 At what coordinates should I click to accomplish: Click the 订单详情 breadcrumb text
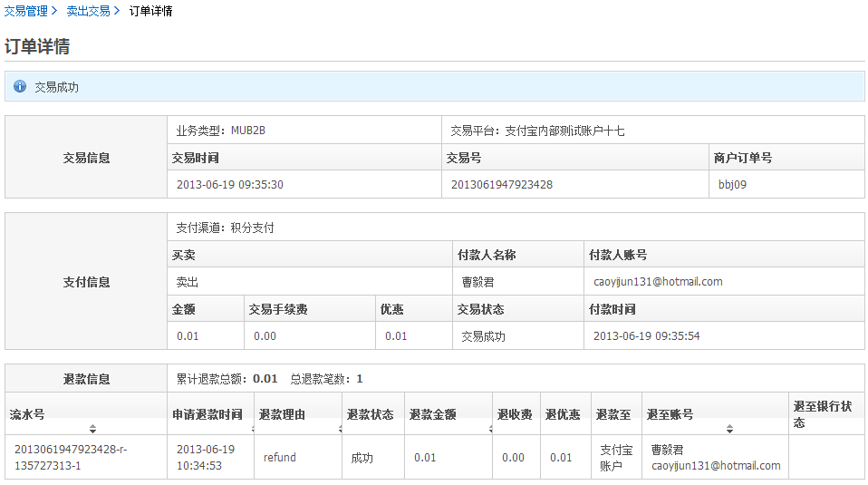pyautogui.click(x=150, y=11)
